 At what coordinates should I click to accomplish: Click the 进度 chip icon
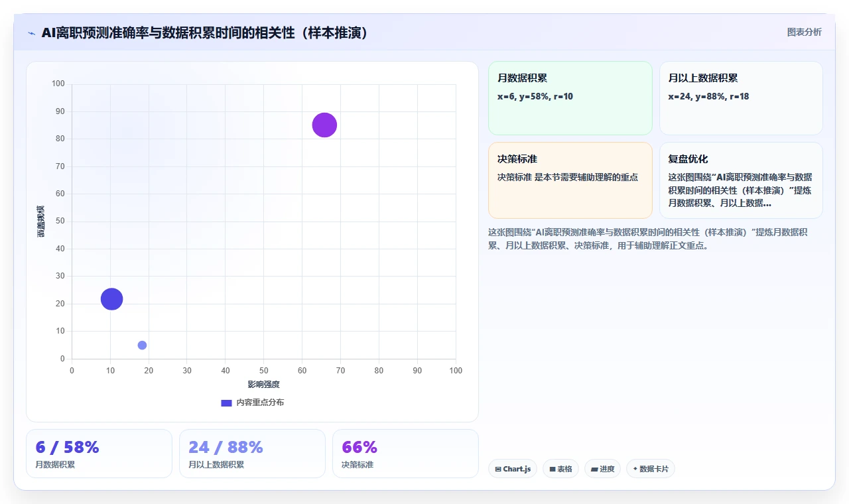coord(594,469)
